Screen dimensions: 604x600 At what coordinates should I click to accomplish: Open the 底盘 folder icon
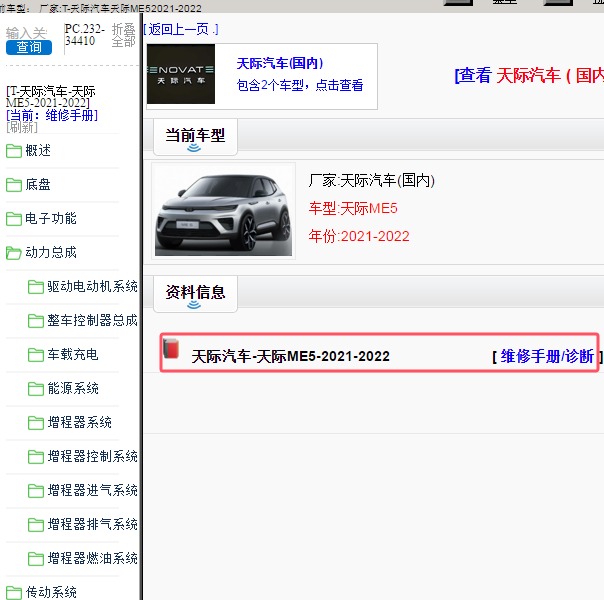[x=14, y=184]
